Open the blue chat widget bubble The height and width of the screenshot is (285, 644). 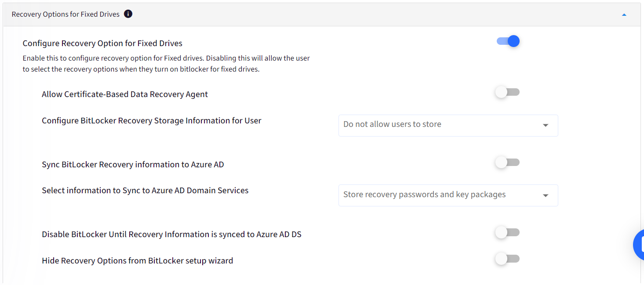639,244
